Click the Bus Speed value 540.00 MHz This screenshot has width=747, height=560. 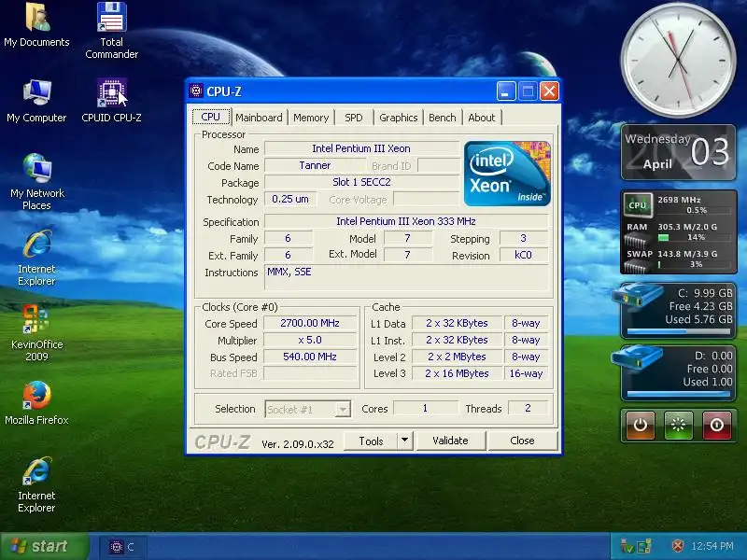coord(310,357)
